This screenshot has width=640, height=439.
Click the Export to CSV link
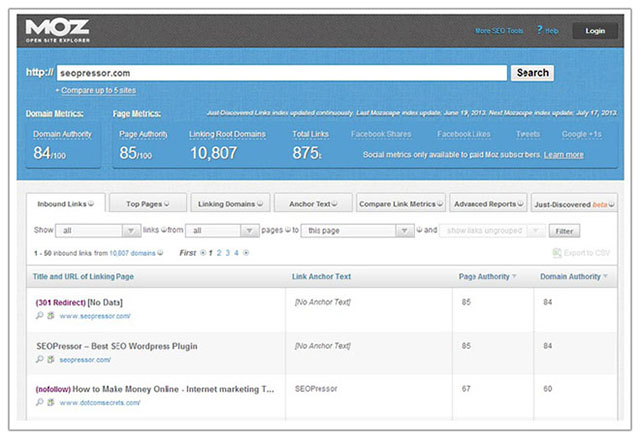[x=587, y=253]
